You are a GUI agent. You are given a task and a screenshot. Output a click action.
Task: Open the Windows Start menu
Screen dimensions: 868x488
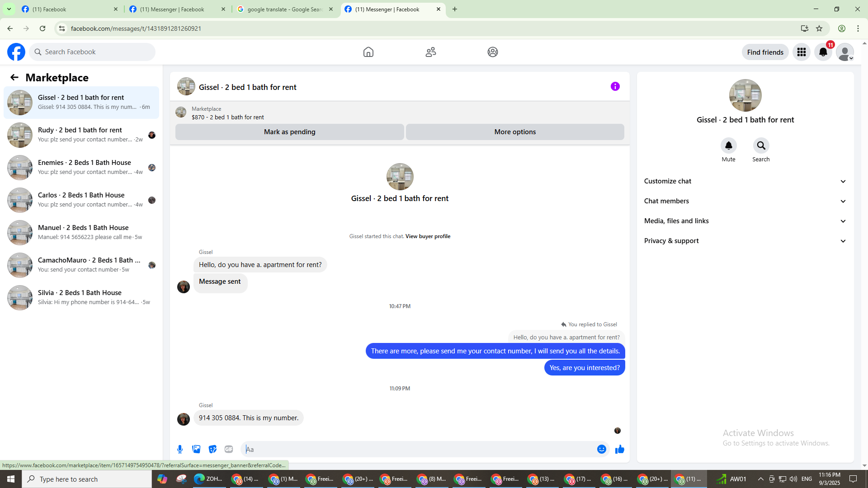pyautogui.click(x=11, y=479)
